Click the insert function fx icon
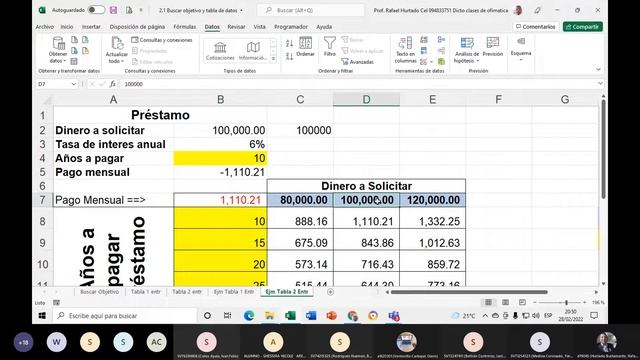640x360 pixels. coord(113,84)
